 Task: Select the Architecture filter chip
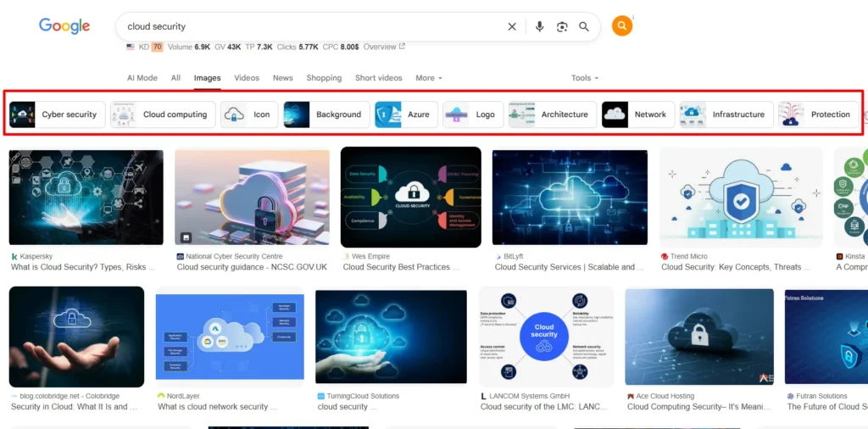pyautogui.click(x=553, y=114)
